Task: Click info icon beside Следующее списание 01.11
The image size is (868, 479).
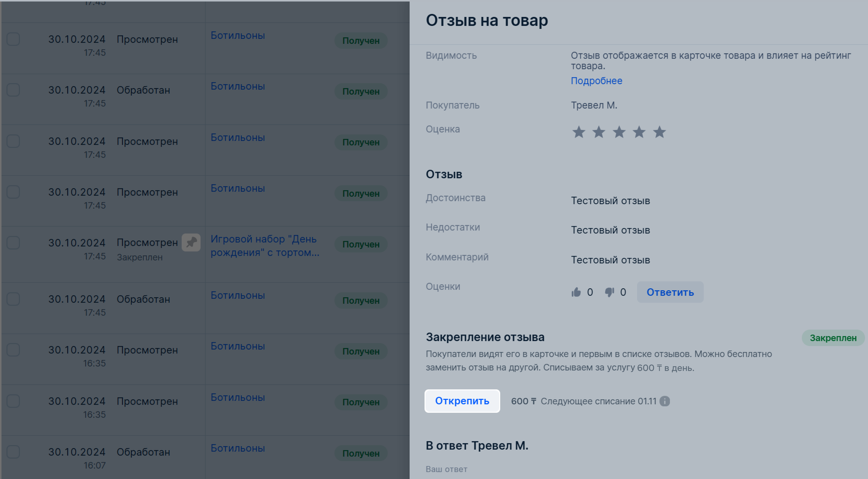Action: click(x=664, y=401)
